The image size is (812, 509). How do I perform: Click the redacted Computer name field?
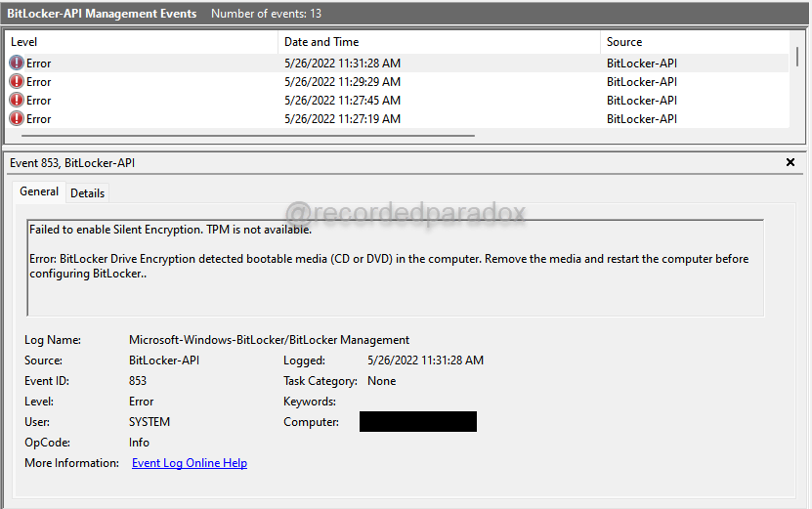[x=418, y=421]
